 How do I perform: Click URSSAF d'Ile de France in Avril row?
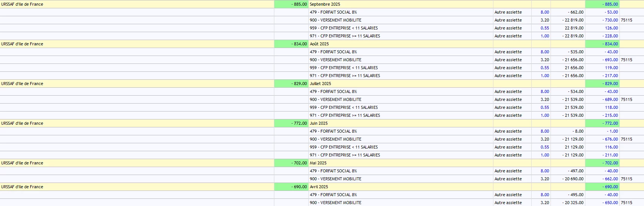click(137, 187)
